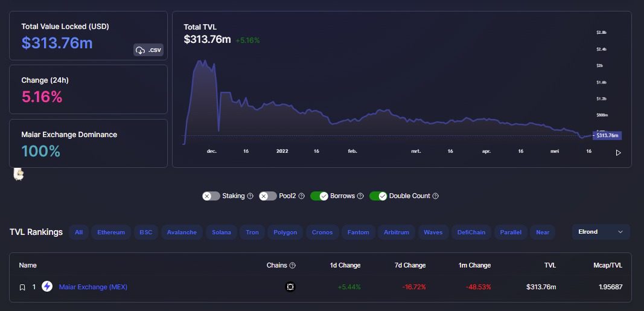Image resolution: width=644 pixels, height=311 pixels.
Task: Select the All chain filter
Action: coord(78,232)
